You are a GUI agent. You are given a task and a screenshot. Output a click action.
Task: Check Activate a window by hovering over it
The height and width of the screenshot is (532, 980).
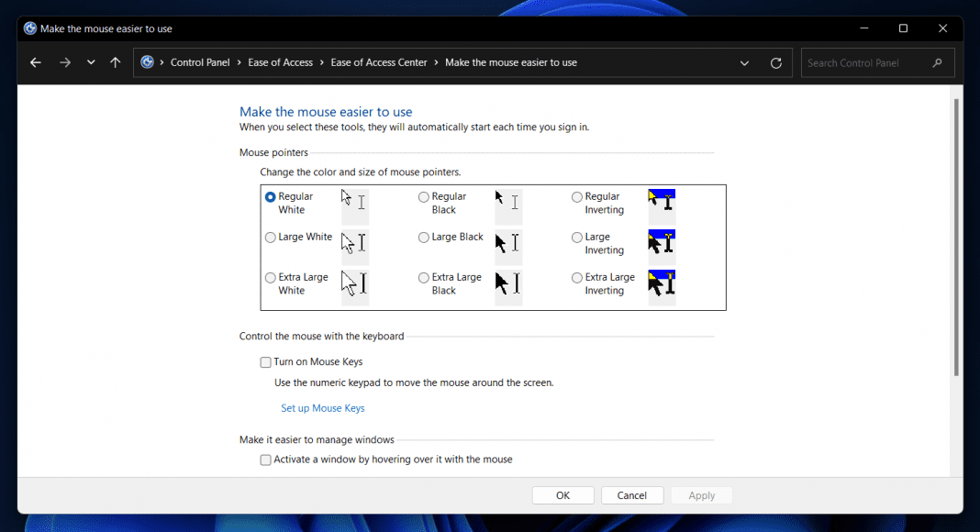click(x=265, y=460)
